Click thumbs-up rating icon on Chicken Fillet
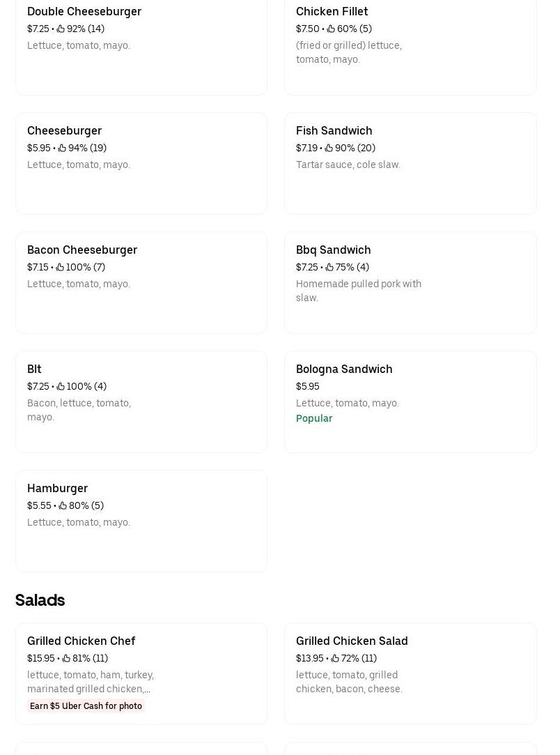This screenshot has height=755, width=560. [331, 29]
